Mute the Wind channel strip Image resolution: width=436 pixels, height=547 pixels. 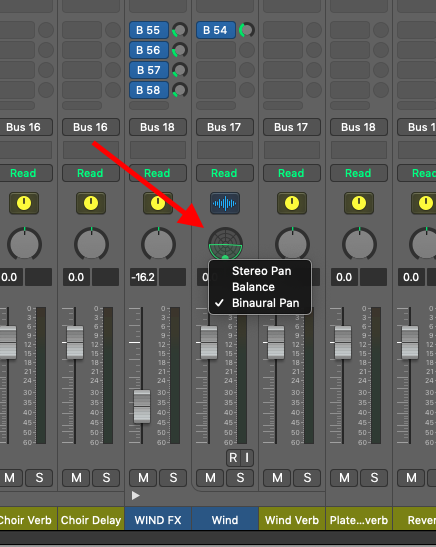pyautogui.click(x=210, y=478)
